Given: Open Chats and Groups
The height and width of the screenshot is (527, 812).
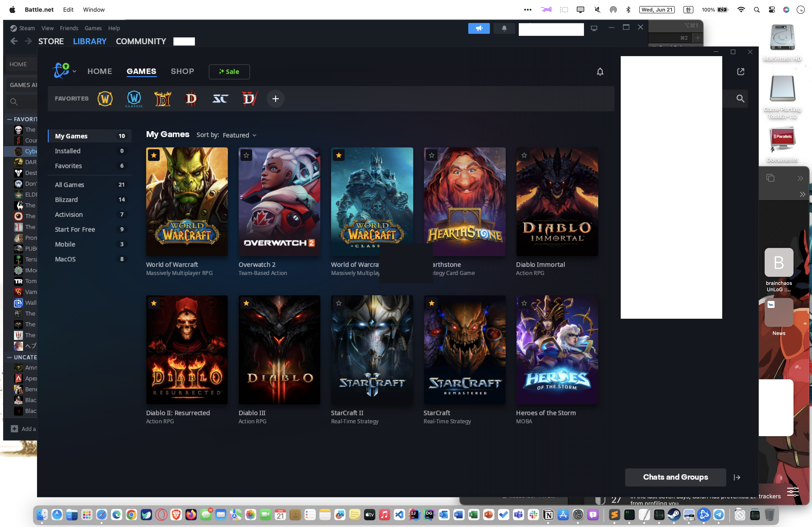Looking at the screenshot, I should click(x=675, y=477).
